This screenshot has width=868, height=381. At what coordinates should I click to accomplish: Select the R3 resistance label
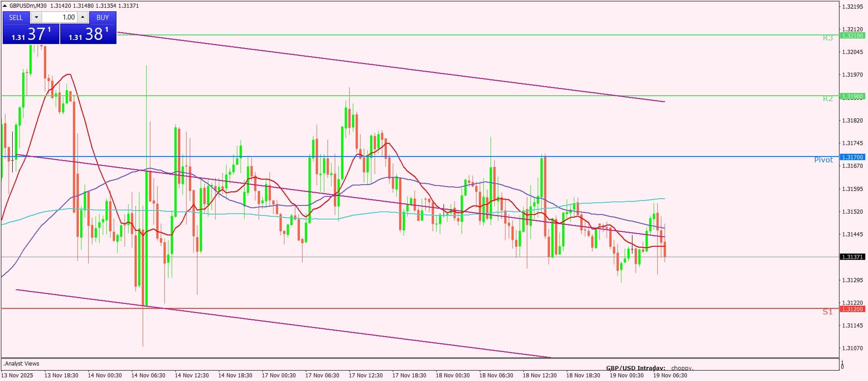point(828,38)
